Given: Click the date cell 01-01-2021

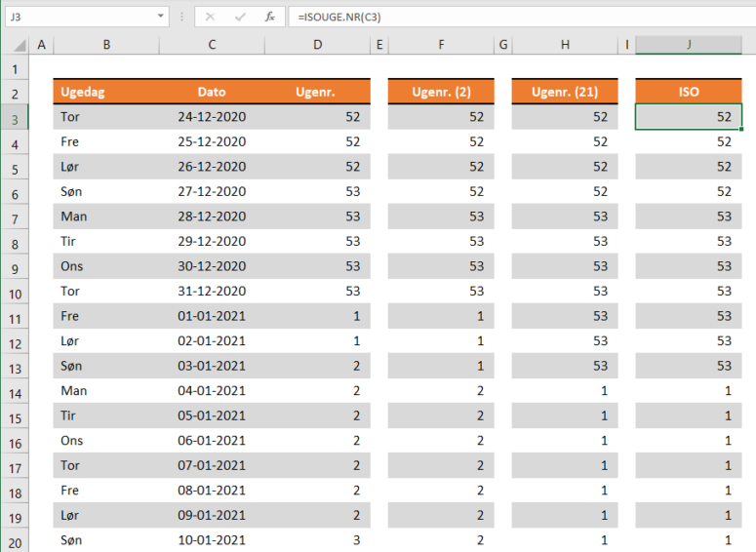Looking at the screenshot, I should 212,316.
